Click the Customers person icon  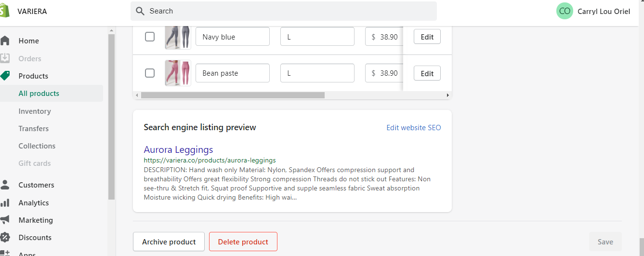[x=5, y=185]
